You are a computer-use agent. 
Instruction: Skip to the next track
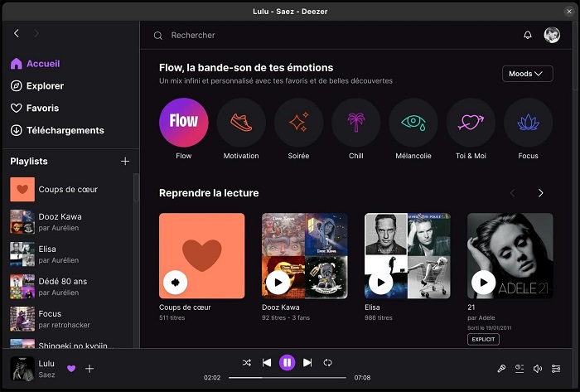[307, 362]
